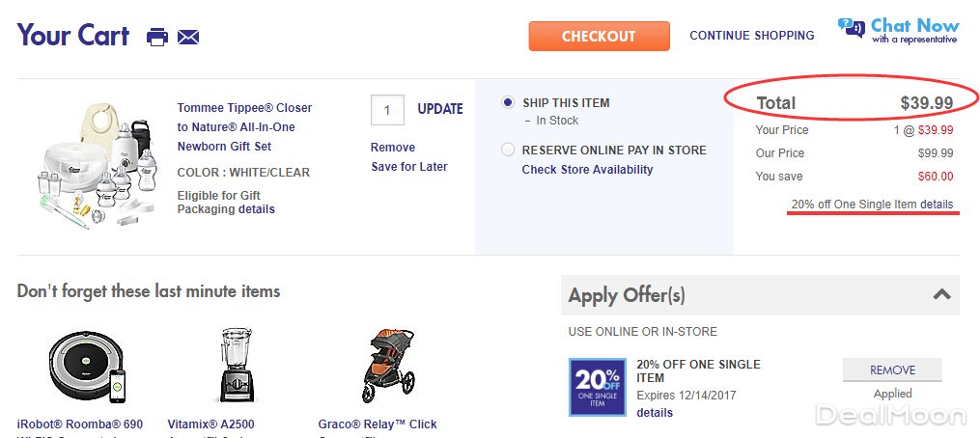Screen dimensions: 980x438
Task: Click Save for Later link
Action: coord(409,167)
